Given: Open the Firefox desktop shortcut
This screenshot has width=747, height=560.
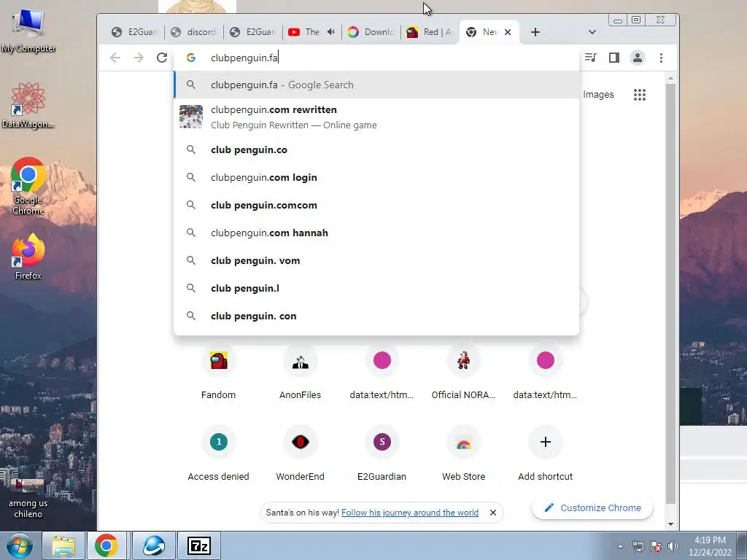Looking at the screenshot, I should tap(28, 257).
